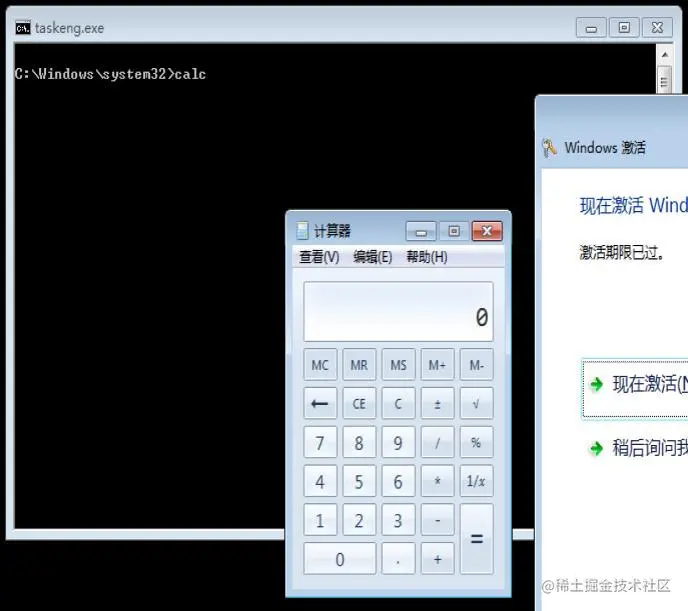Click the decimal point button
This screenshot has height=611, width=688.
click(x=398, y=558)
